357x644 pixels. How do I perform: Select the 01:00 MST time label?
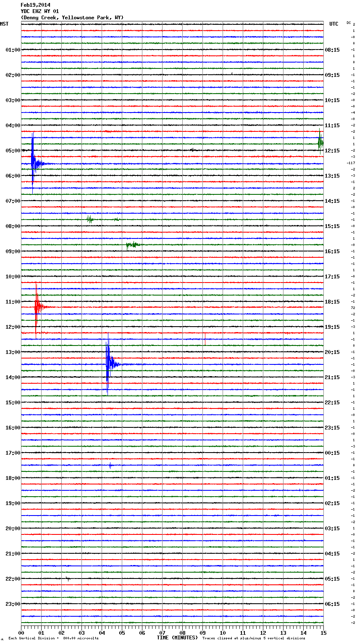tap(13, 50)
